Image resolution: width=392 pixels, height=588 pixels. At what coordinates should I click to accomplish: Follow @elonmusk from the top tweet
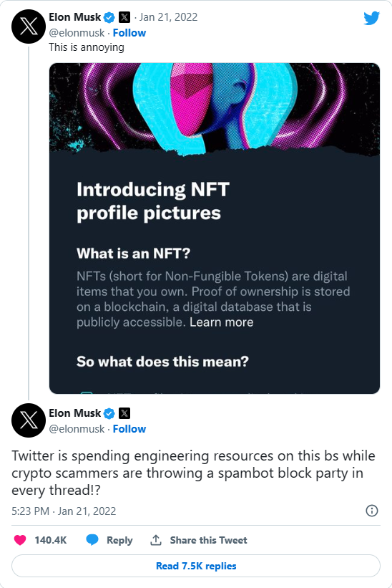point(129,33)
